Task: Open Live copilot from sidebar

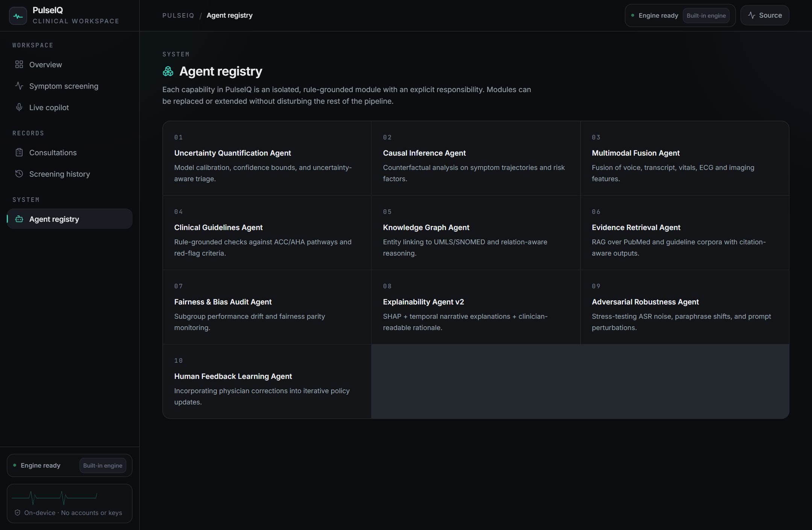Action: pos(70,108)
